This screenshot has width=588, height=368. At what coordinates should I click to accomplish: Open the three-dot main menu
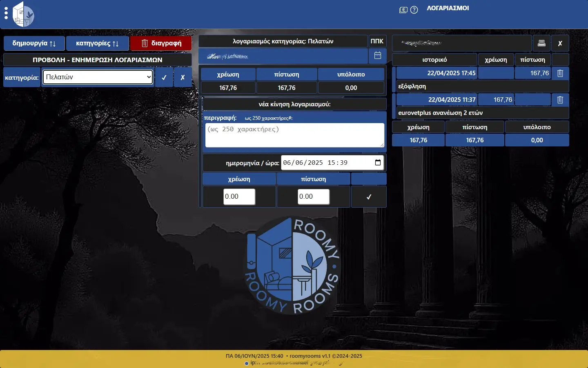(6, 13)
